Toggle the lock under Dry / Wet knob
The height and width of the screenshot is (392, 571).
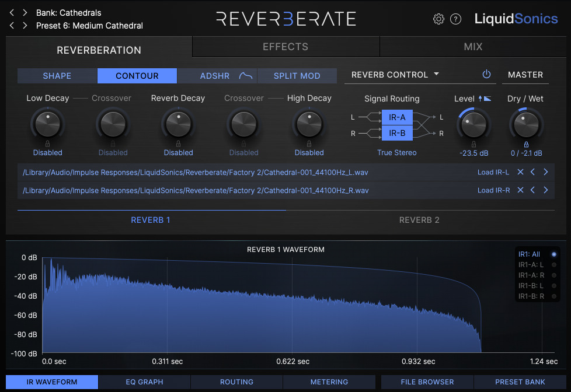[526, 144]
